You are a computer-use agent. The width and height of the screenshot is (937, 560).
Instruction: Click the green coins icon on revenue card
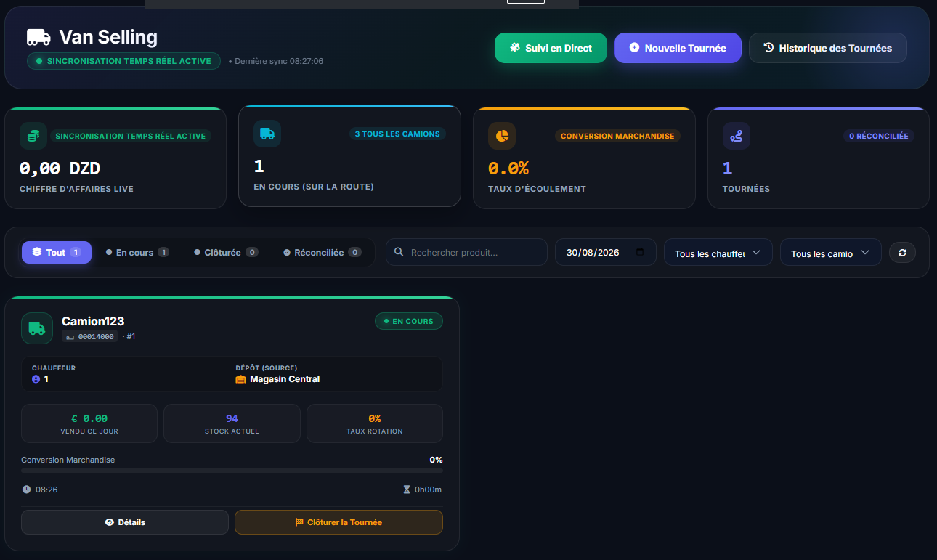coord(33,136)
